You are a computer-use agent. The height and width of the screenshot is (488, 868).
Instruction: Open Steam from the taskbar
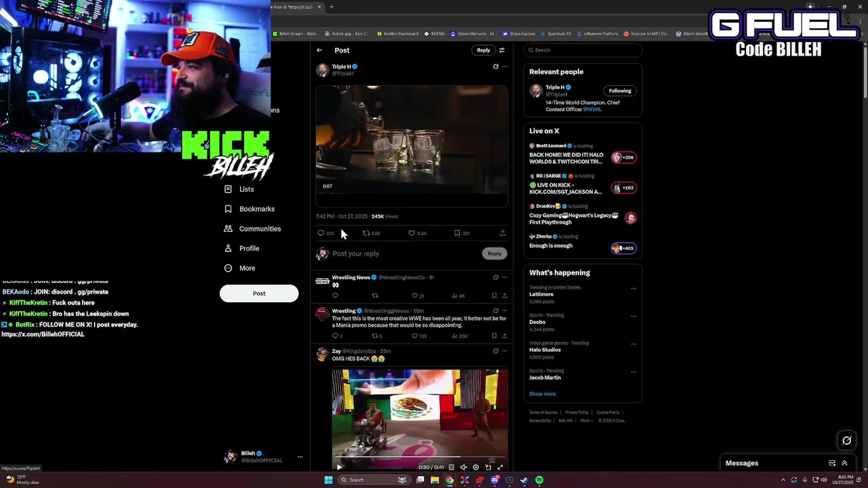(524, 480)
